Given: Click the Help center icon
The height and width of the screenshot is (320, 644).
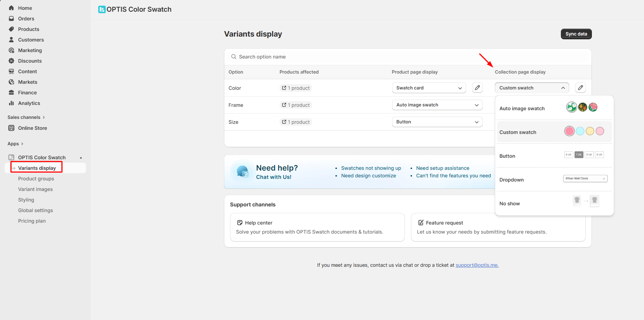Looking at the screenshot, I should [239, 223].
